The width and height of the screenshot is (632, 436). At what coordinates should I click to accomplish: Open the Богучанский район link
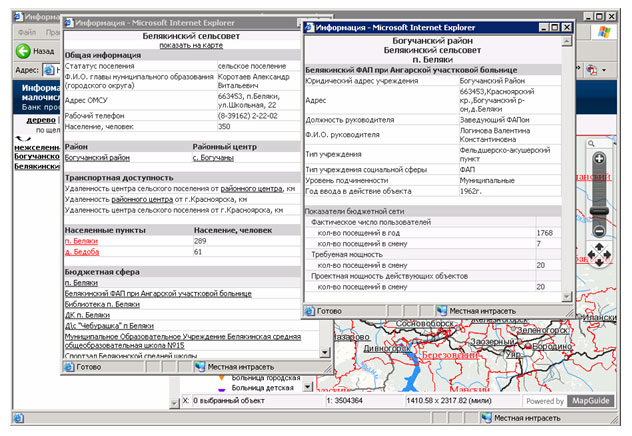(97, 157)
